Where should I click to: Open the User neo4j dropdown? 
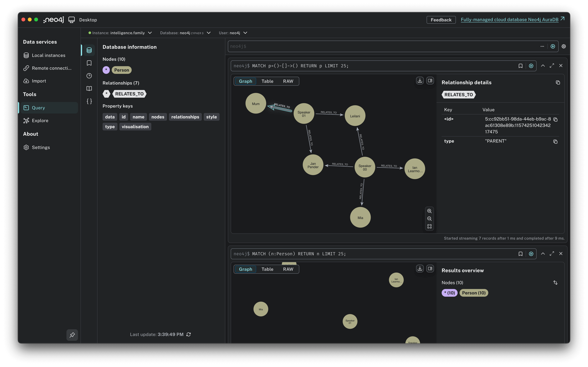click(x=245, y=33)
